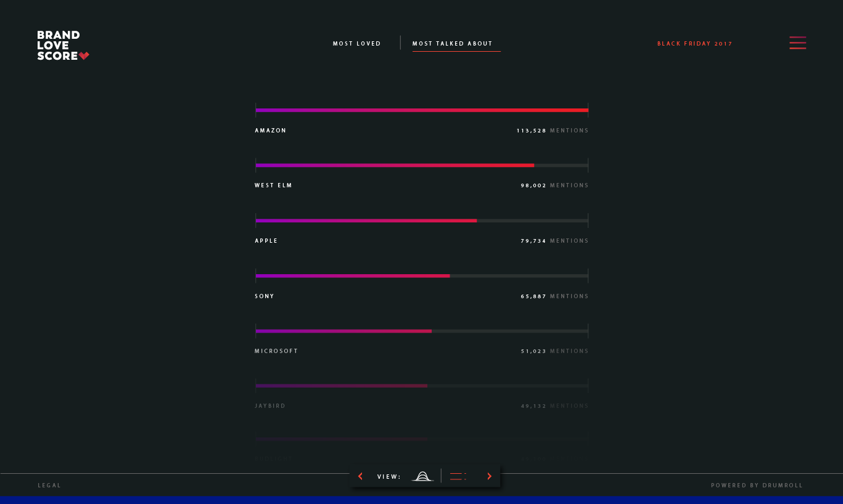Open the hamburger menu icon
843x504 pixels.
(797, 43)
